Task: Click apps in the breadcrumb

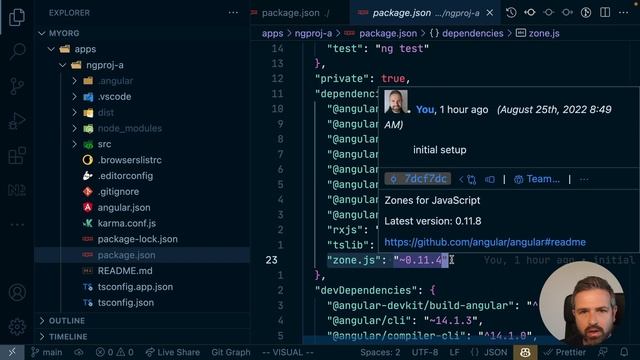Action: point(272,33)
